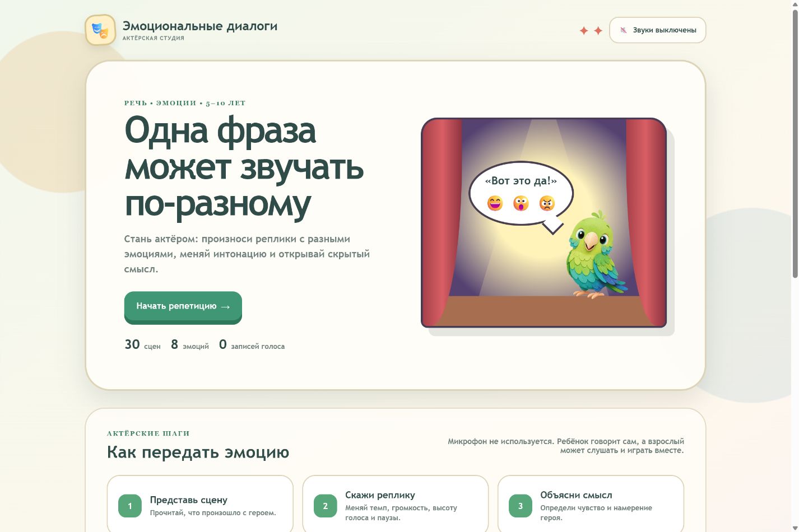
Task: Click the step 1 number badge
Action: [x=130, y=506]
